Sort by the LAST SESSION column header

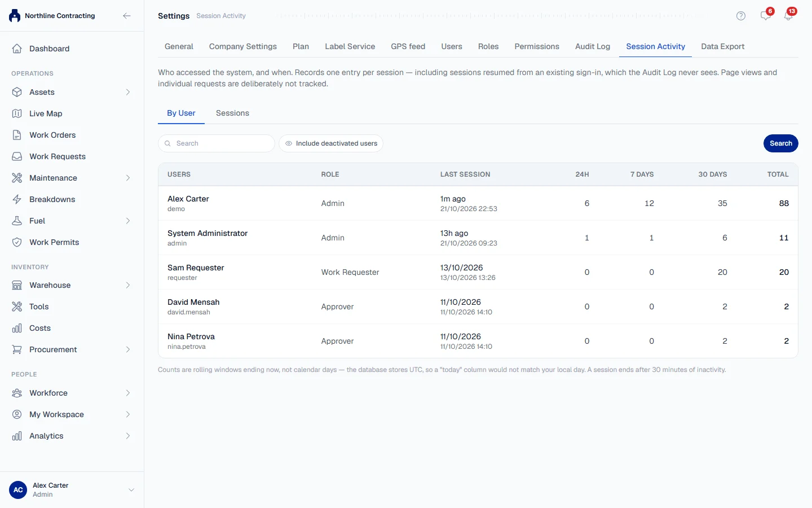click(x=465, y=174)
